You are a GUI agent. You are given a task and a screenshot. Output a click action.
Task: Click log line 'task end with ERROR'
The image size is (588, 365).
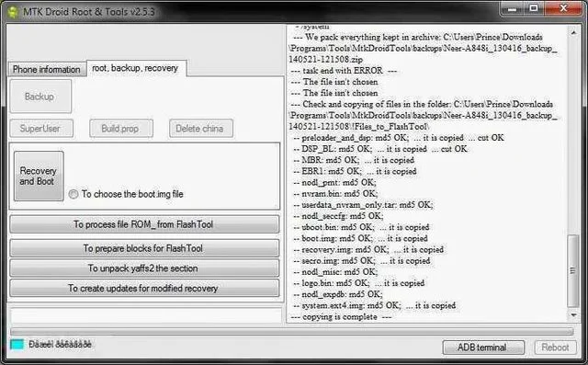point(344,71)
